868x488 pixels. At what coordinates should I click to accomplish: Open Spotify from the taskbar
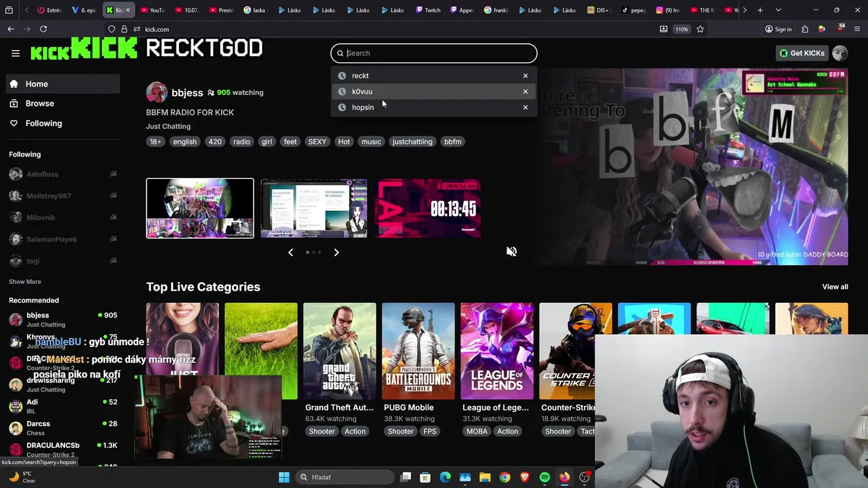click(545, 477)
